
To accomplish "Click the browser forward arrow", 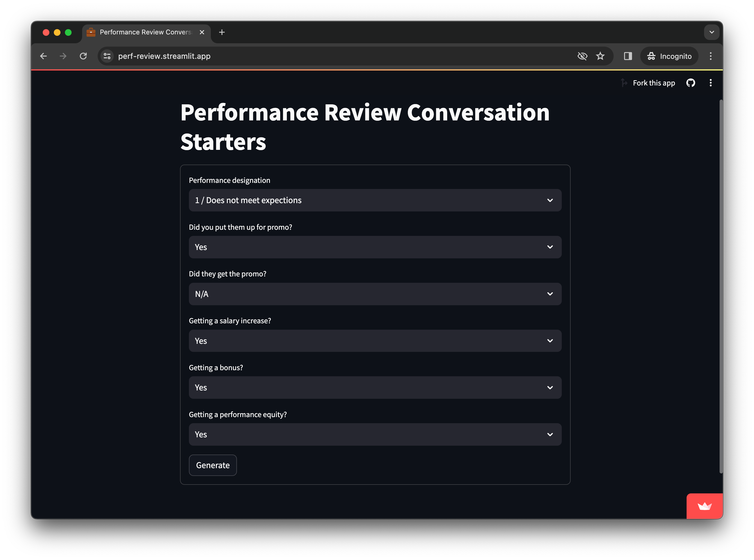I will 63,56.
